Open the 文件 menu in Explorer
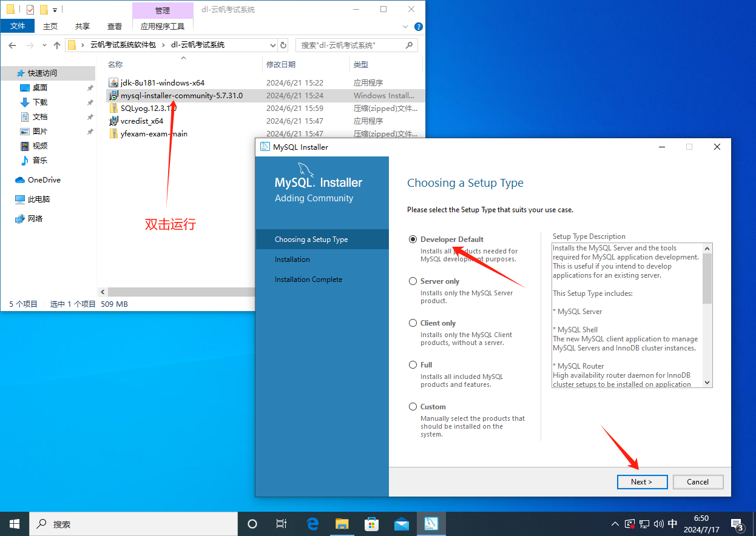 click(18, 26)
